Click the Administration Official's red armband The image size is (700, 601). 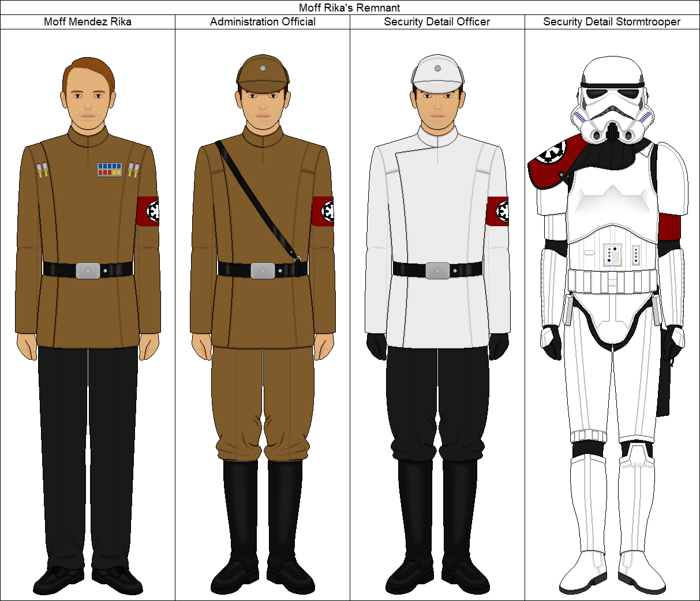pyautogui.click(x=323, y=211)
